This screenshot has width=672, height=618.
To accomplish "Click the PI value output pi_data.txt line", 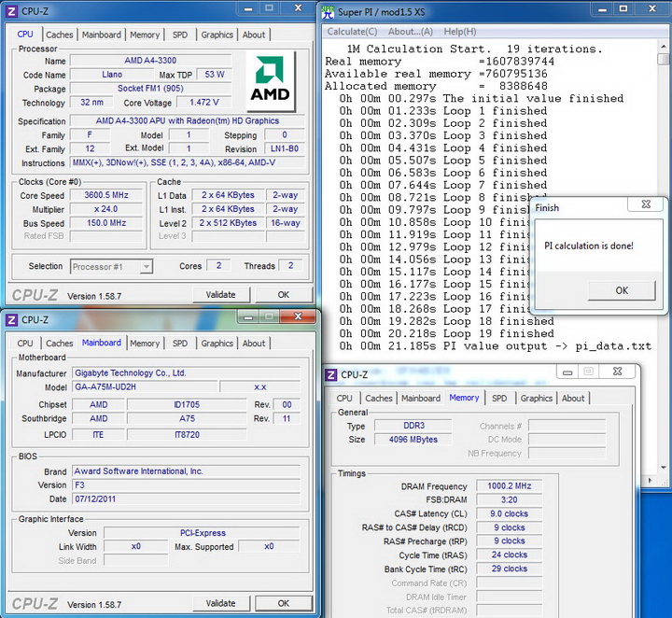I will pyautogui.click(x=496, y=345).
